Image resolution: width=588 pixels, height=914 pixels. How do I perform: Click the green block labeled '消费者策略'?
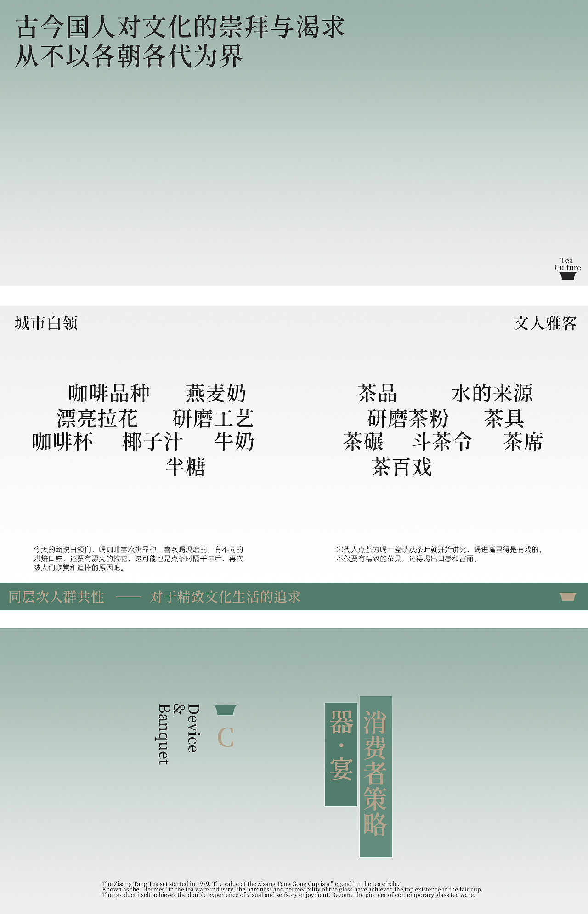click(x=376, y=777)
